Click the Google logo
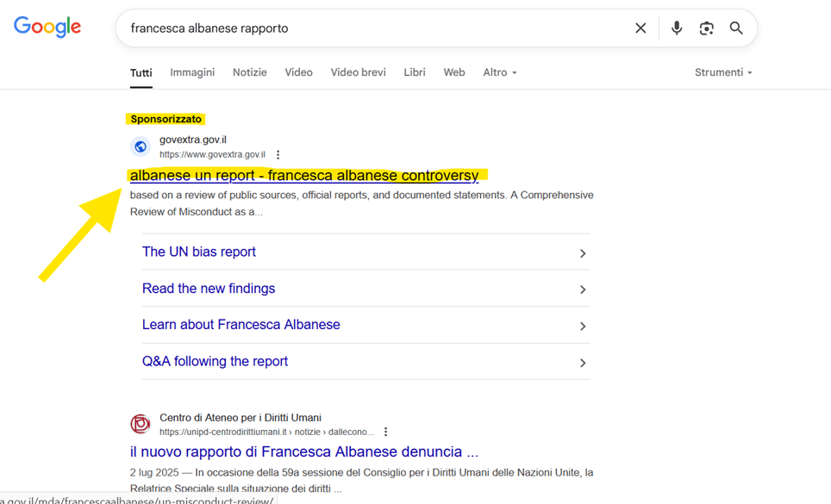831x504 pixels. [x=47, y=28]
